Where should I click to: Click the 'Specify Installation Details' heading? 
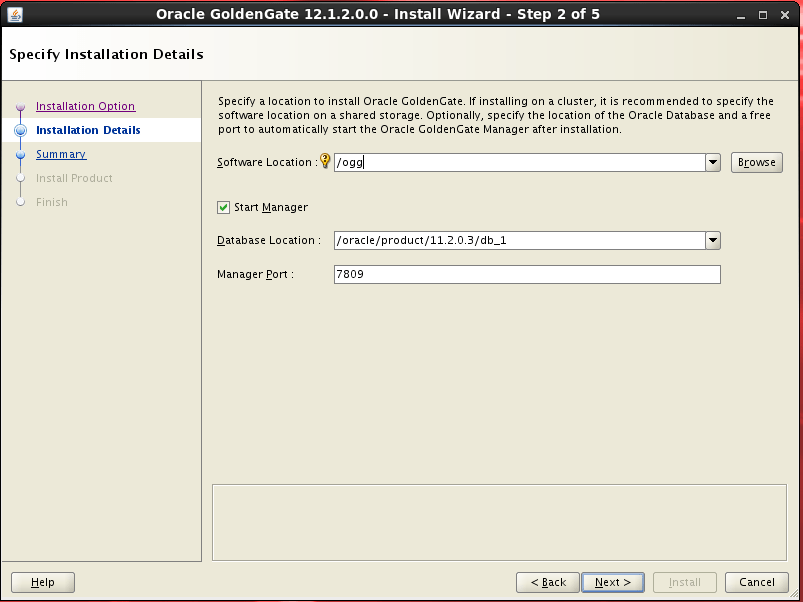107,54
